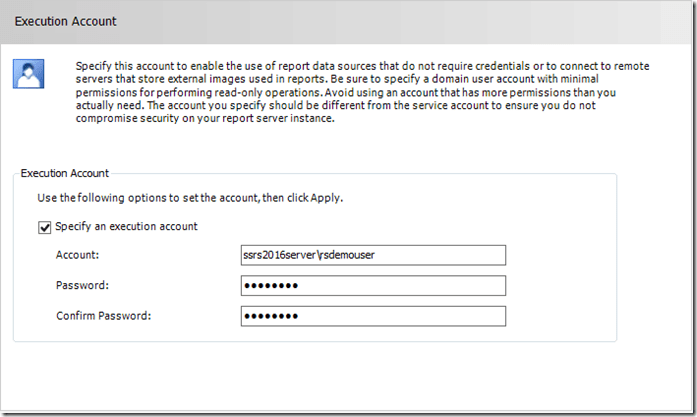Select the Confirm Password field
Image resolution: width=697 pixels, height=417 pixels.
coord(373,317)
